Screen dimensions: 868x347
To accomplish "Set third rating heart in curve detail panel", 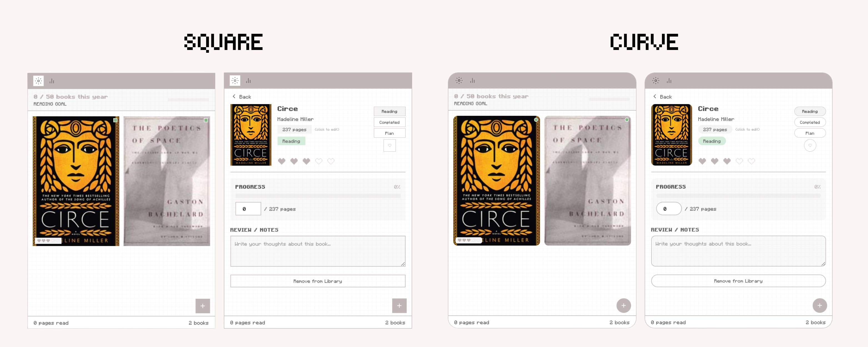I will (x=727, y=161).
